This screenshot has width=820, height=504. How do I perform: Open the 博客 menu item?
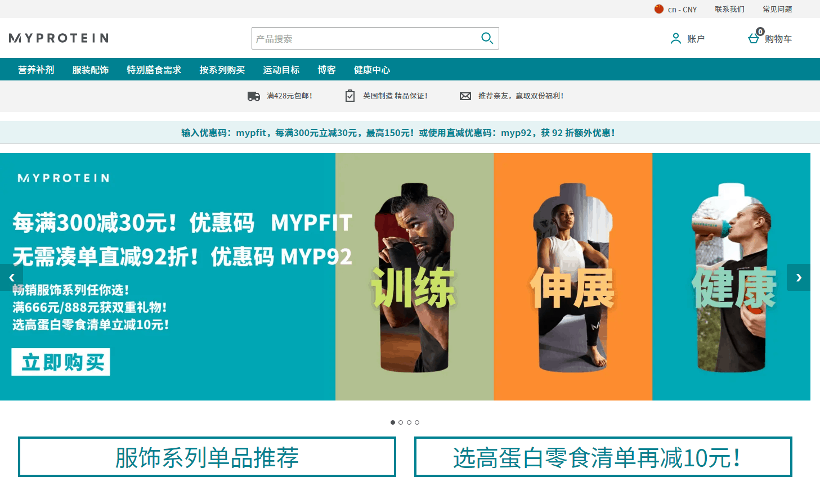(x=326, y=70)
